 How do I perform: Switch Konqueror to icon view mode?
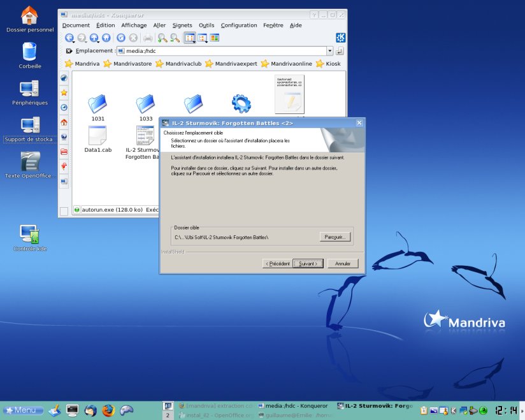190,38
